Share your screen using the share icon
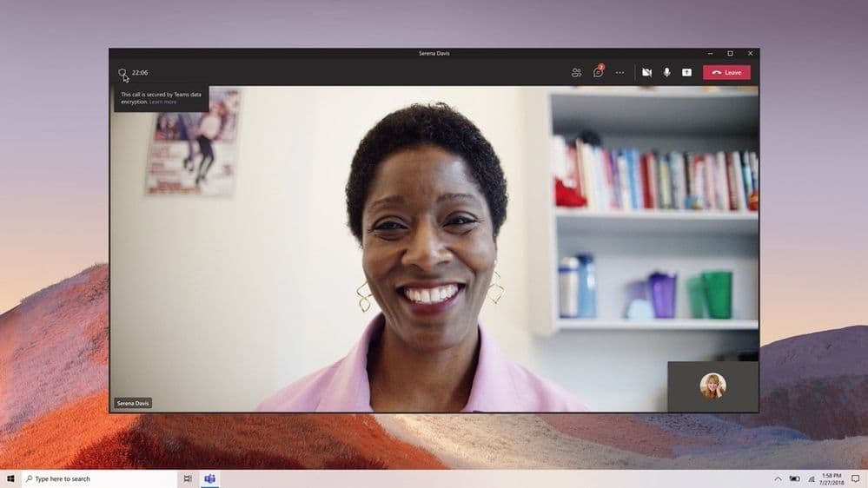Image resolution: width=868 pixels, height=488 pixels. pos(687,72)
